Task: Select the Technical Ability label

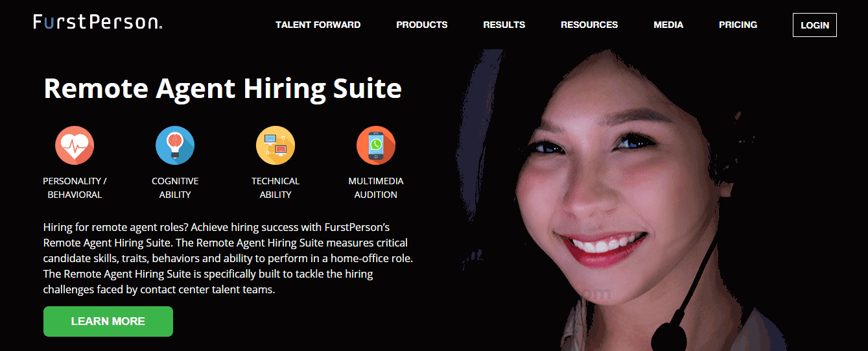Action: click(x=276, y=188)
